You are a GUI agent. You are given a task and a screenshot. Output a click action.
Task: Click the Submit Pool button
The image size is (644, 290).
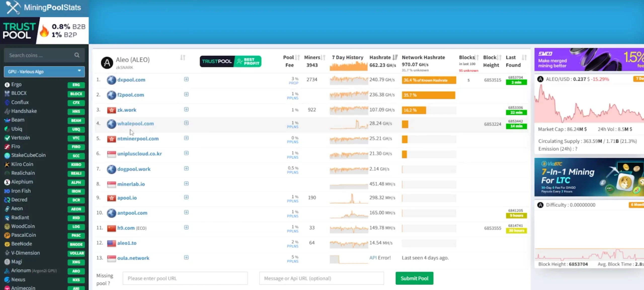click(x=414, y=278)
